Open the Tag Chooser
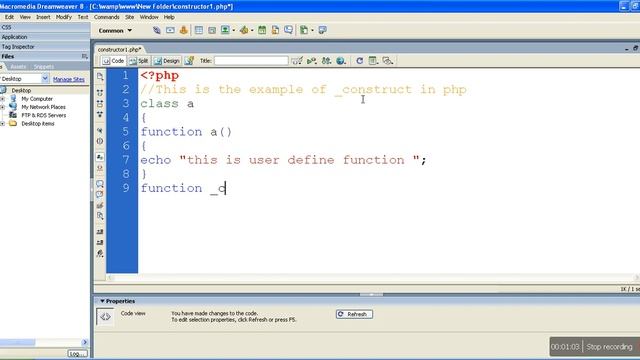Viewport: 640px width, 360px height. (x=322, y=30)
